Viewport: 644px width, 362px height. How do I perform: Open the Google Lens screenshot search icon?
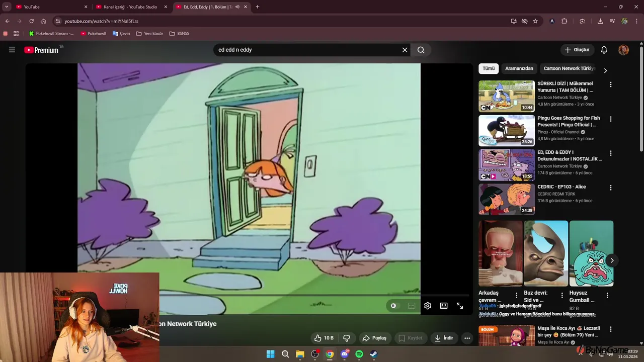click(582, 21)
